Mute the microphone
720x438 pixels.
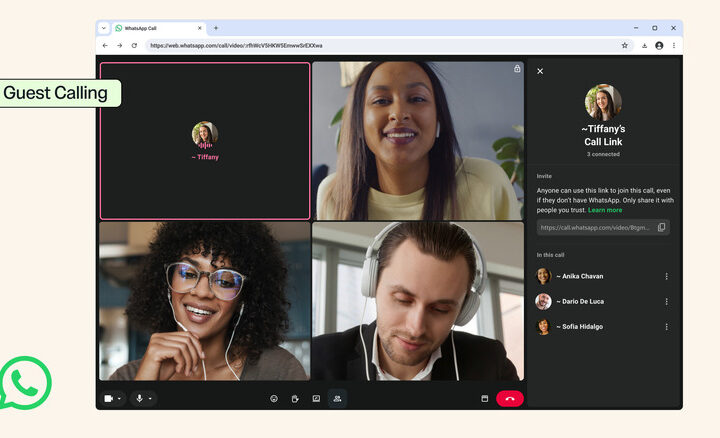(x=140, y=399)
